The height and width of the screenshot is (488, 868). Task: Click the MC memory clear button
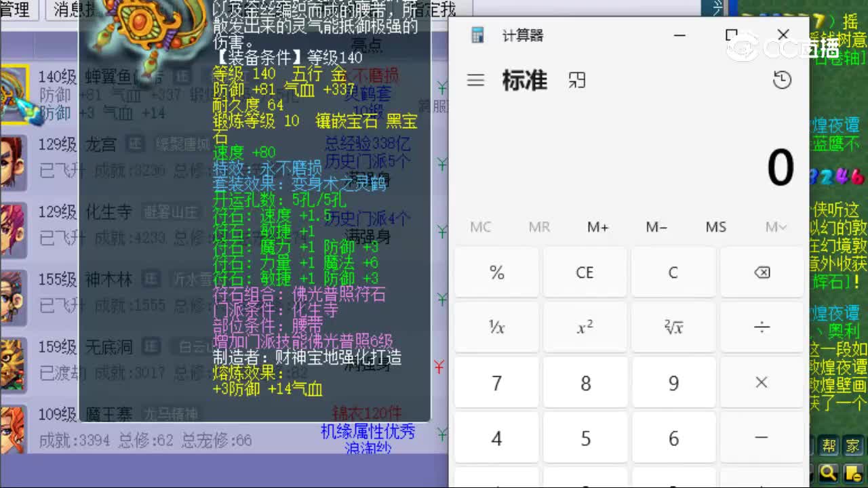click(480, 227)
